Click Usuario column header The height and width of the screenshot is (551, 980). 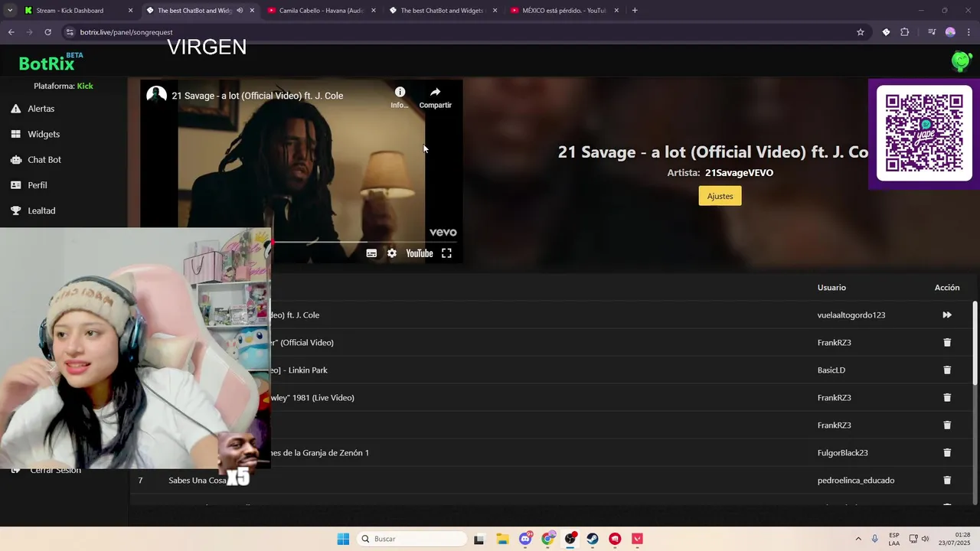(x=831, y=287)
